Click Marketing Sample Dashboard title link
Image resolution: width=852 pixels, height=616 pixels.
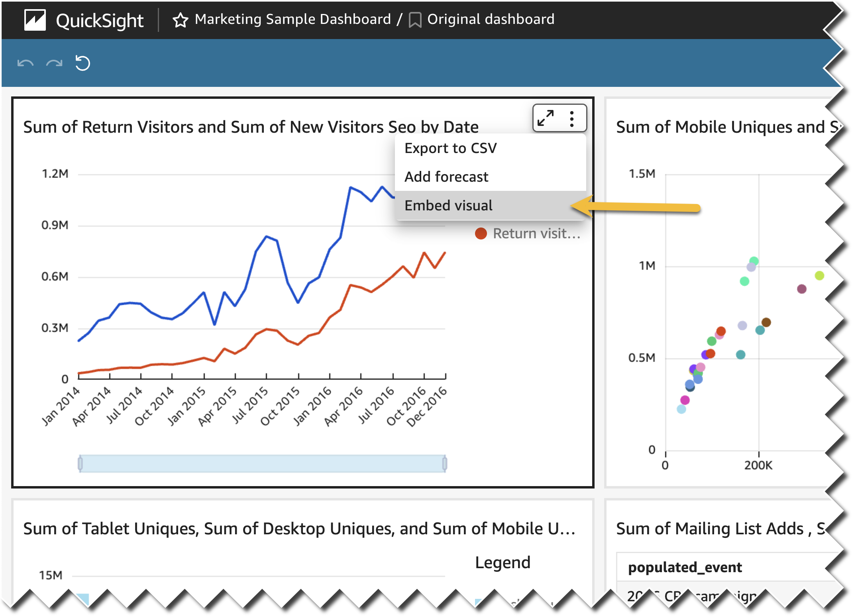[293, 19]
